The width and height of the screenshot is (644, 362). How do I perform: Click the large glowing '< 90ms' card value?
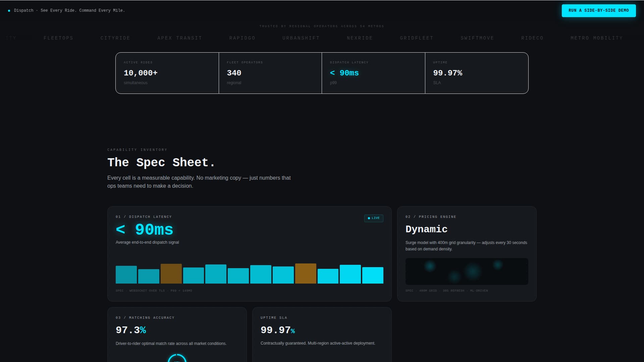coord(145,230)
